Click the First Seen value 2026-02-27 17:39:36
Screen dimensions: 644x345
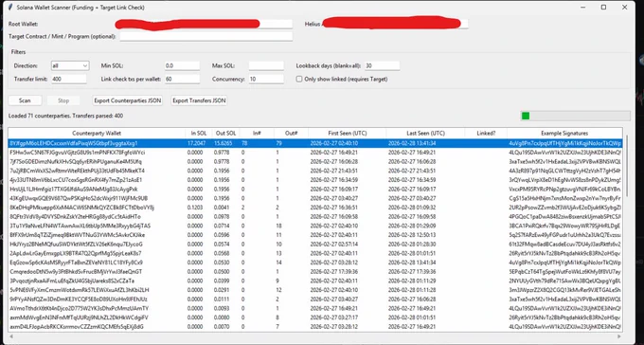pyautogui.click(x=334, y=272)
